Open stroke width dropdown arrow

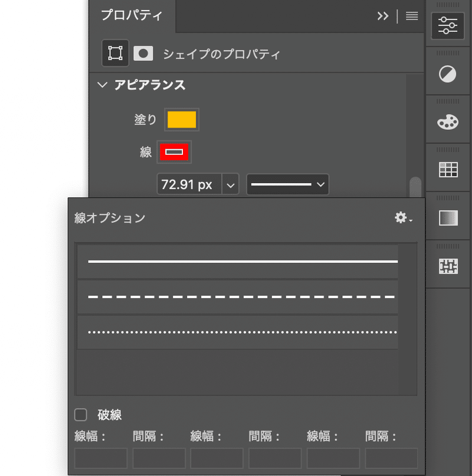(x=230, y=185)
